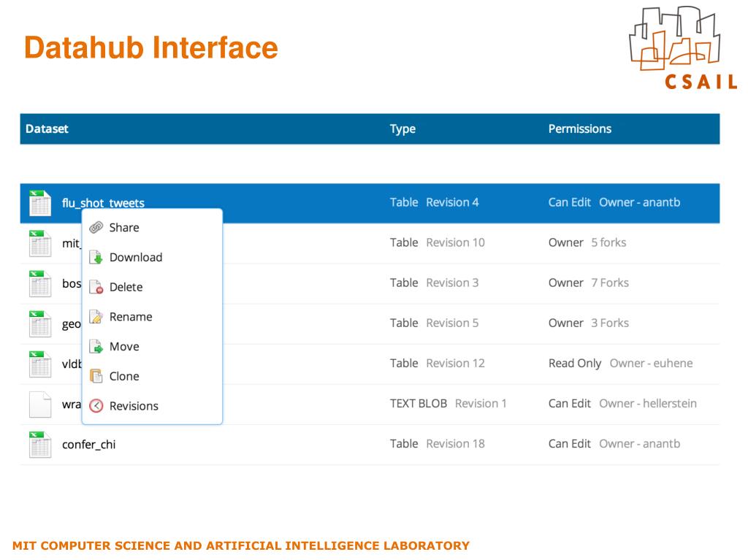Image resolution: width=748 pixels, height=560 pixels.
Task: Click the flu_shot_tweets spreadsheet icon
Action: (x=40, y=203)
